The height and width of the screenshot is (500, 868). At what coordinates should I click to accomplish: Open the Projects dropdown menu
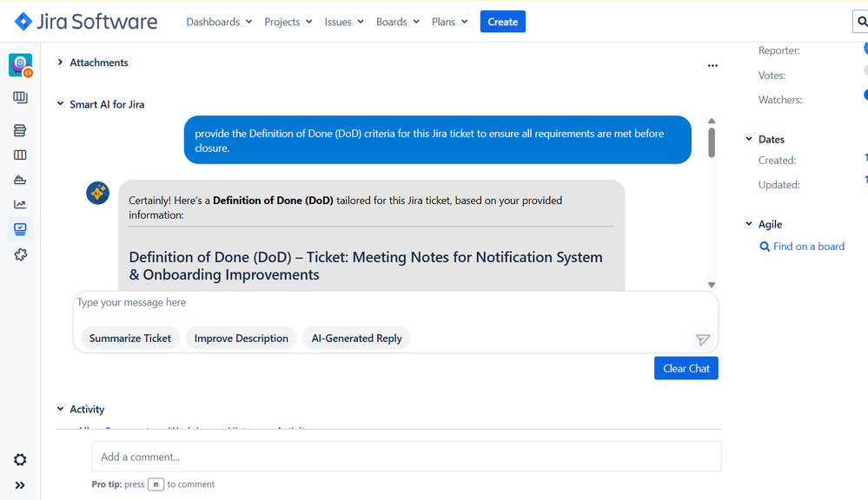tap(288, 22)
